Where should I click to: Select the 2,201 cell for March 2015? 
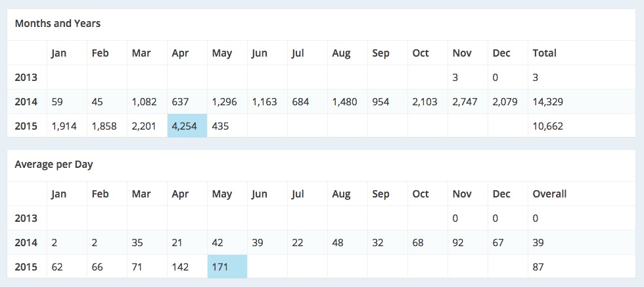click(x=145, y=126)
